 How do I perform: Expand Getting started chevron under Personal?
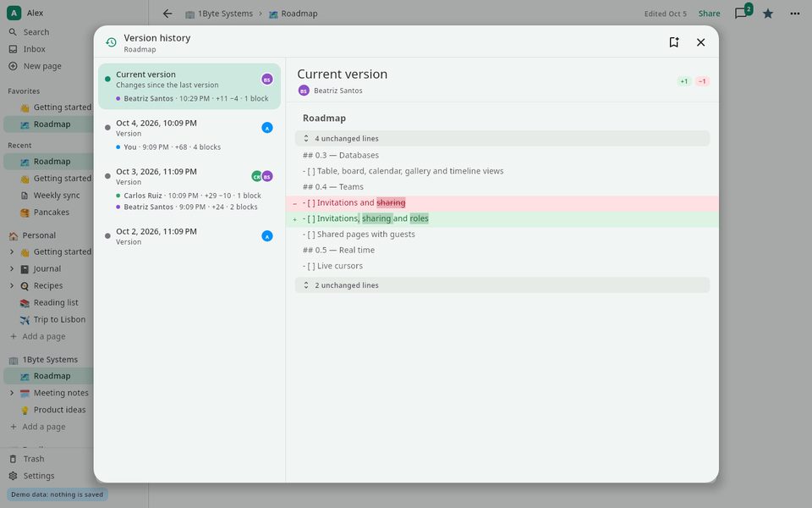12,252
